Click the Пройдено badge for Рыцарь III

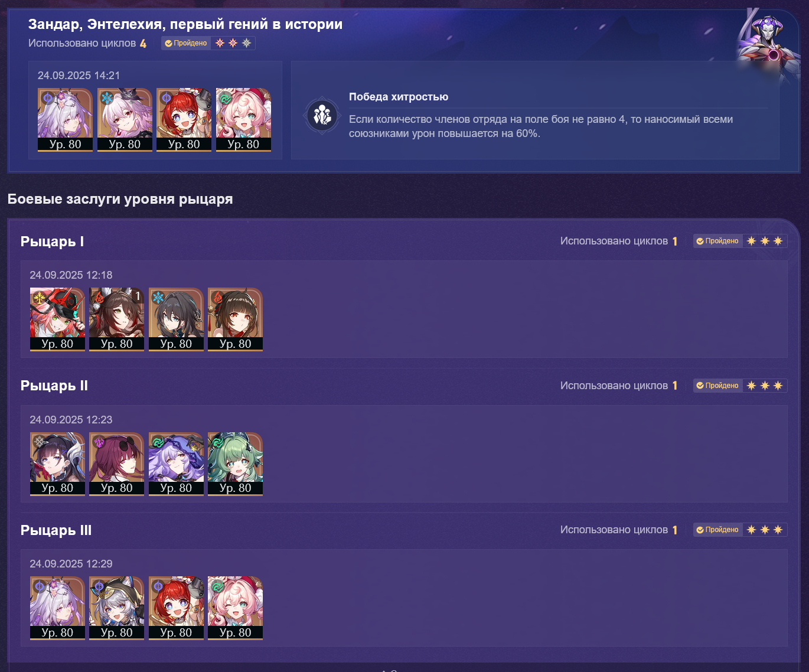coord(718,530)
